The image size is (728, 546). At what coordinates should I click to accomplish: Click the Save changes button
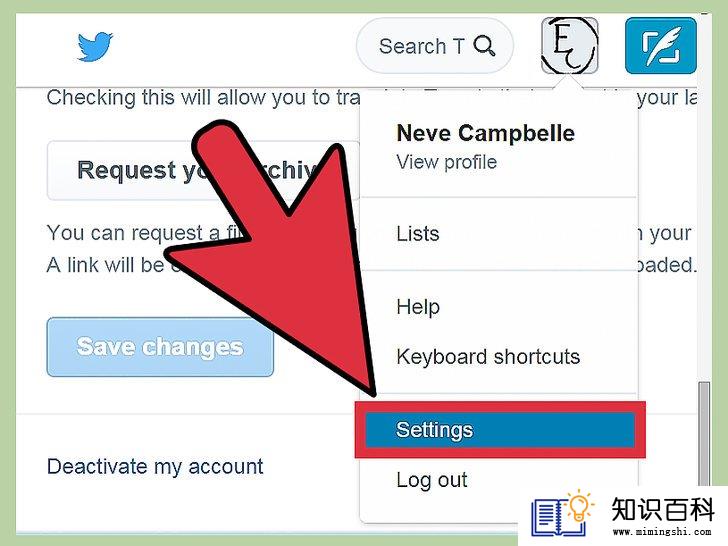point(160,347)
